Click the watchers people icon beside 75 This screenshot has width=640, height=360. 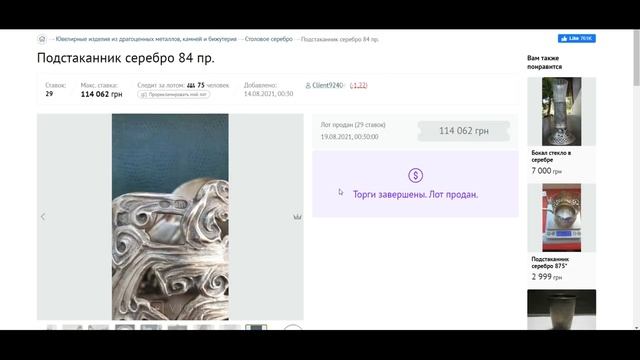point(191,85)
